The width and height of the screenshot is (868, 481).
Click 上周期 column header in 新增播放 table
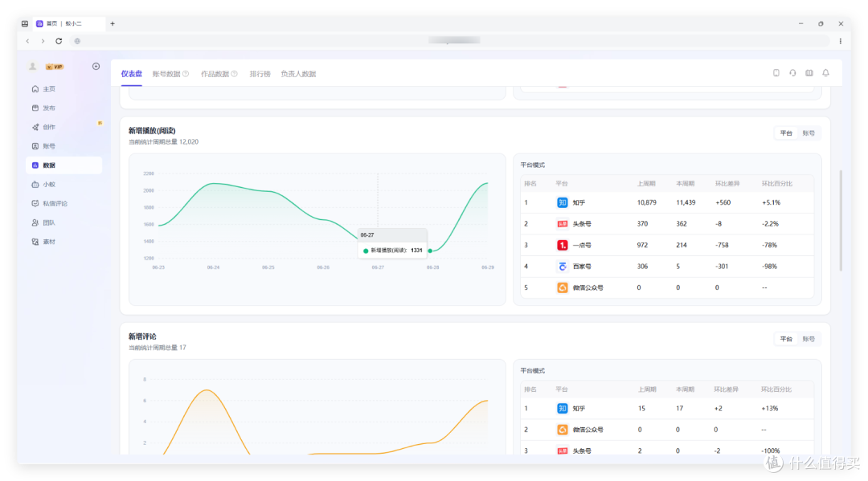pyautogui.click(x=646, y=184)
